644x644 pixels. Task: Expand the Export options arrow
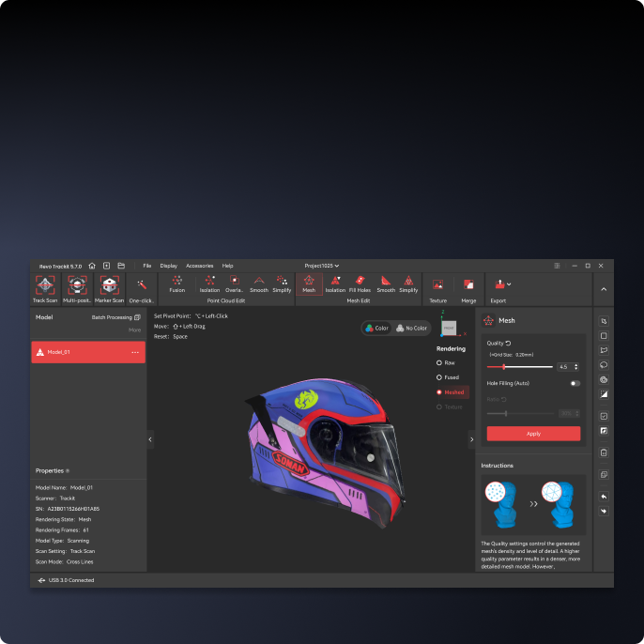(x=509, y=284)
